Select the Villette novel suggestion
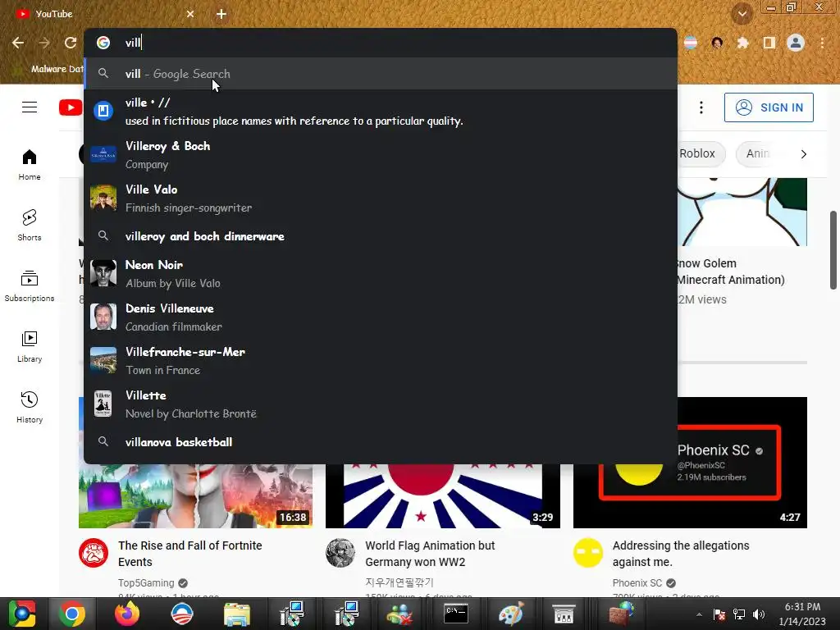Screen dimensions: 840x630 pyautogui.click(x=381, y=404)
